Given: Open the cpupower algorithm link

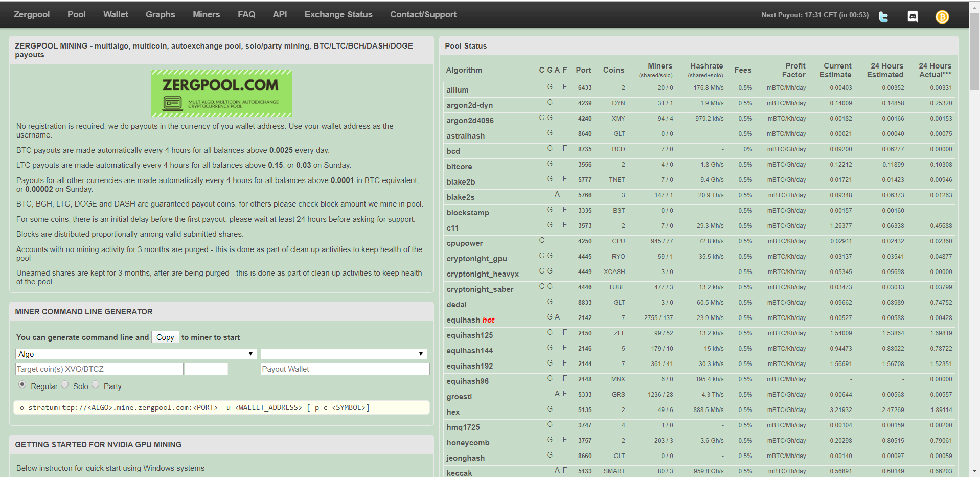Looking at the screenshot, I should (x=465, y=243).
